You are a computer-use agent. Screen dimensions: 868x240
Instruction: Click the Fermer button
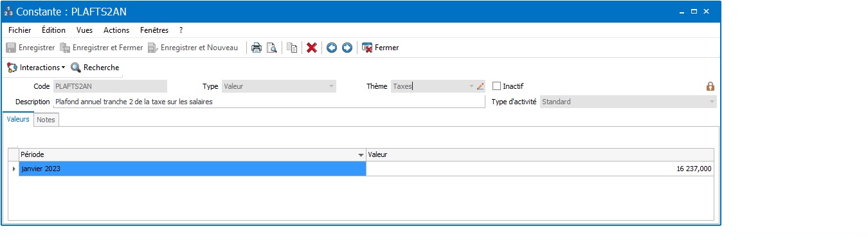381,48
